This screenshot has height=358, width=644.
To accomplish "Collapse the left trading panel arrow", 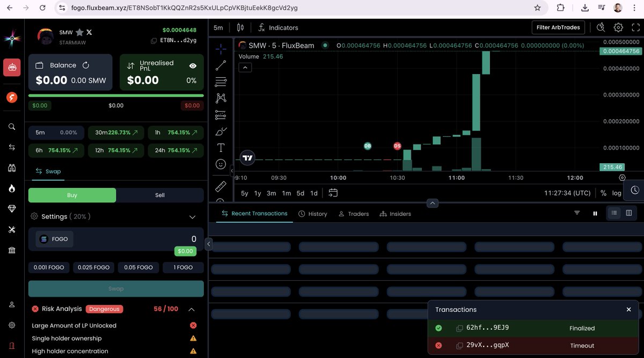I will (209, 245).
